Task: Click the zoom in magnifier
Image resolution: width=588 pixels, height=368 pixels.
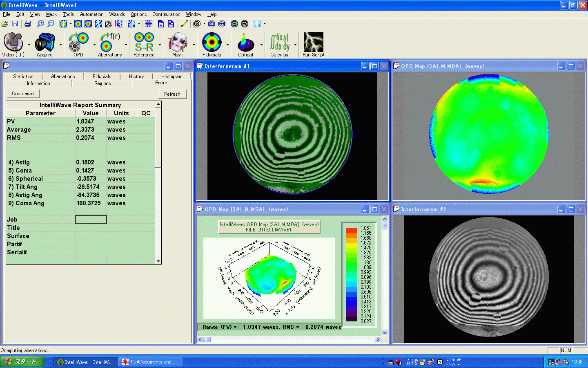Action: 40,24
